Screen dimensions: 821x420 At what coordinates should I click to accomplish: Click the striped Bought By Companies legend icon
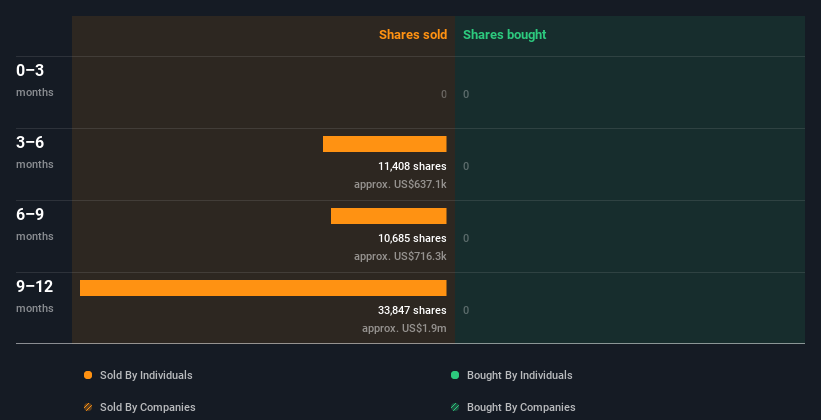pos(455,407)
